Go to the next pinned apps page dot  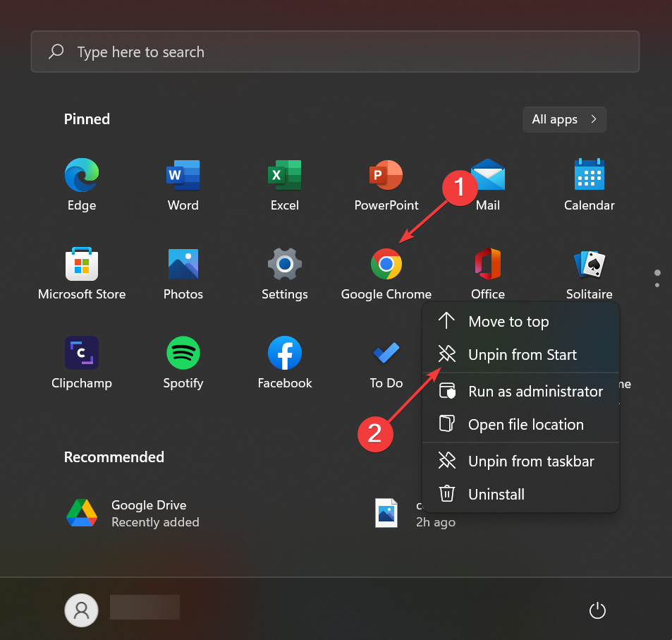coord(657,285)
